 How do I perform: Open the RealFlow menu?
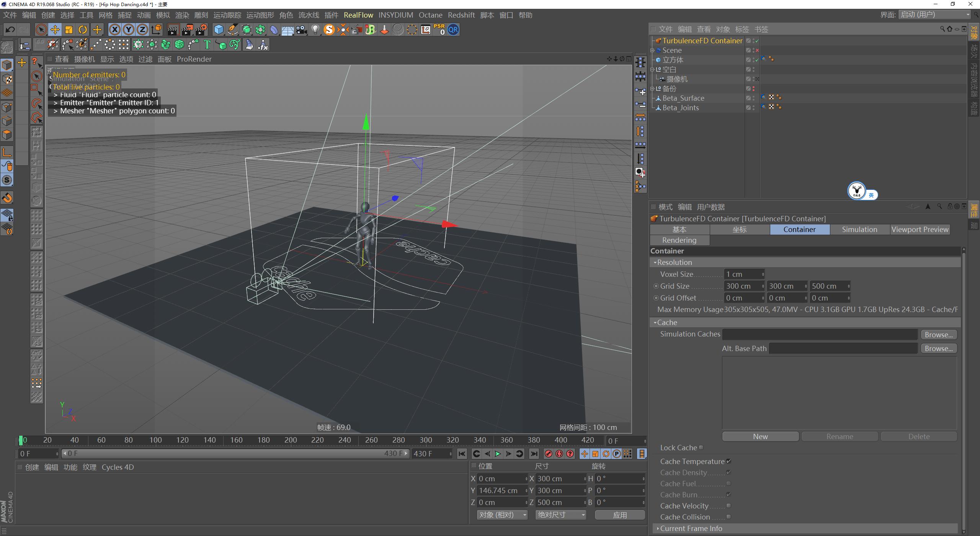359,15
